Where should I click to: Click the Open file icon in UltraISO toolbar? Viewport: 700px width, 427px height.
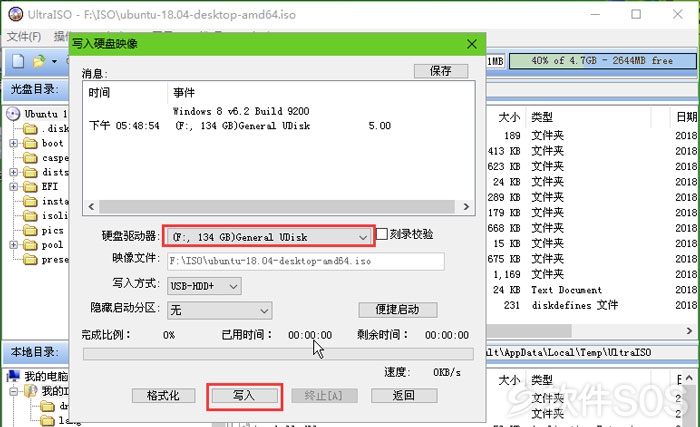[x=39, y=61]
